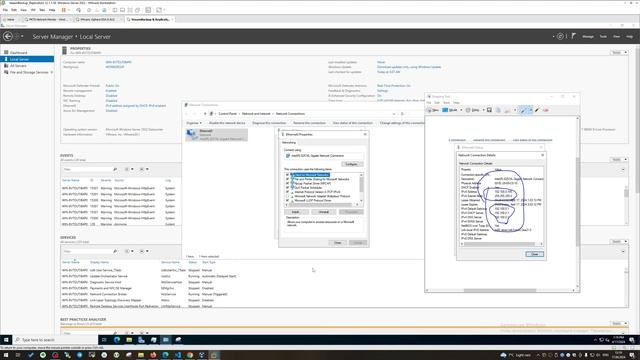This screenshot has width=640, height=360.
Task: Select the Snipping Tool pen tool
Action: (523, 110)
